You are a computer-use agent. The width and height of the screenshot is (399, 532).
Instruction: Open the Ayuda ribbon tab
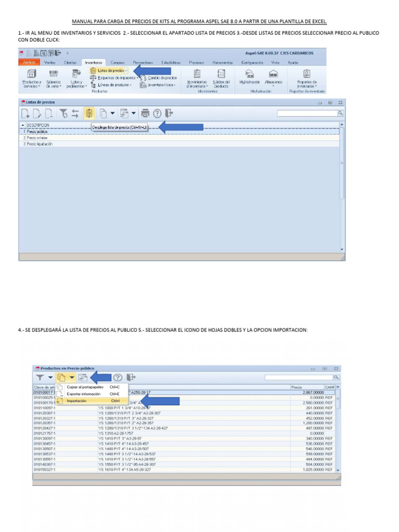pyautogui.click(x=293, y=62)
